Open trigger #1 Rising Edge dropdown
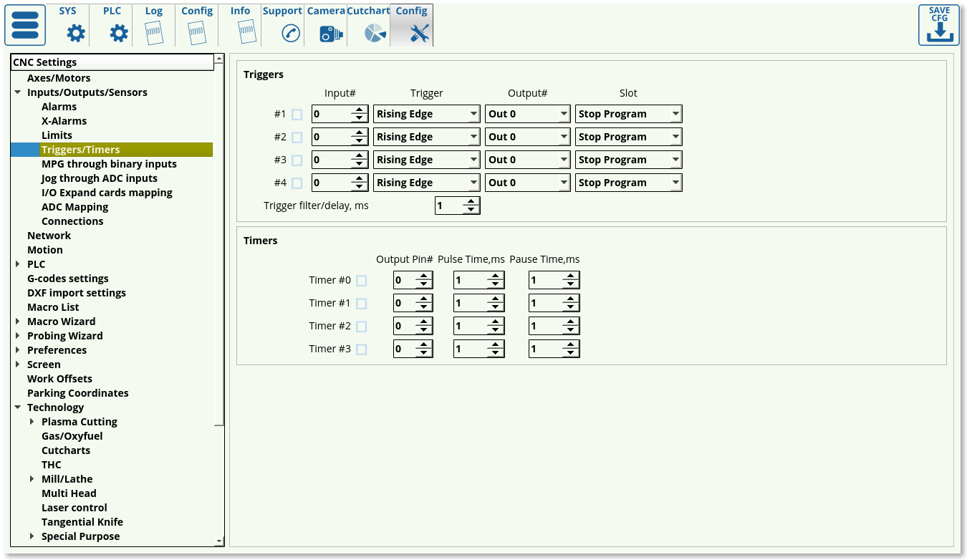 coord(426,114)
